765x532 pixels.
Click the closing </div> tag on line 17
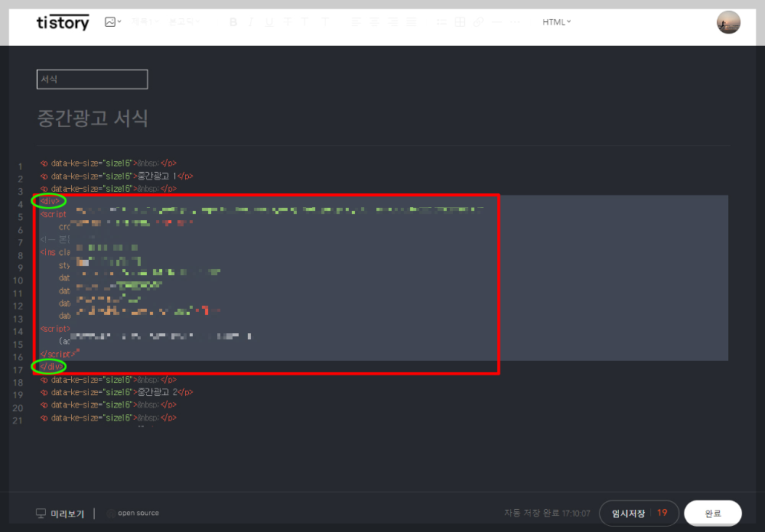[x=50, y=367]
